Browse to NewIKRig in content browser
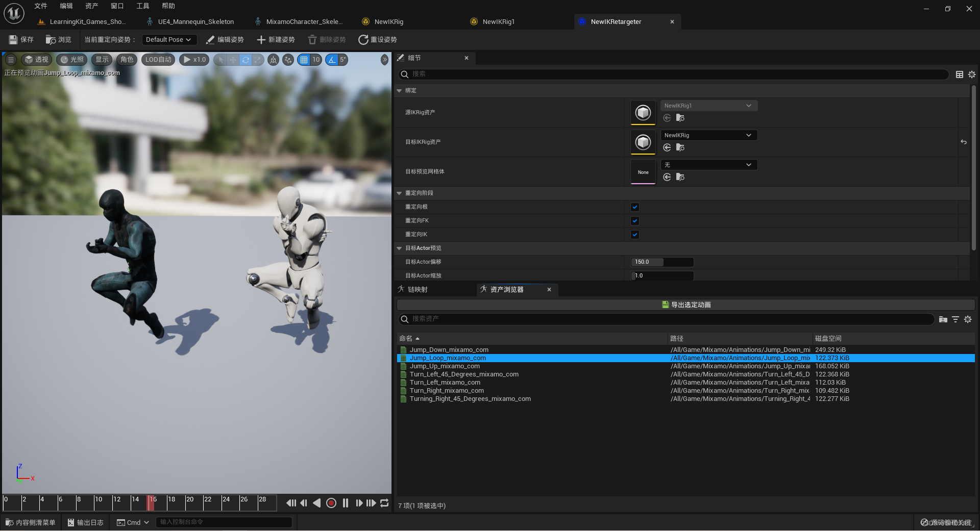 pos(680,147)
